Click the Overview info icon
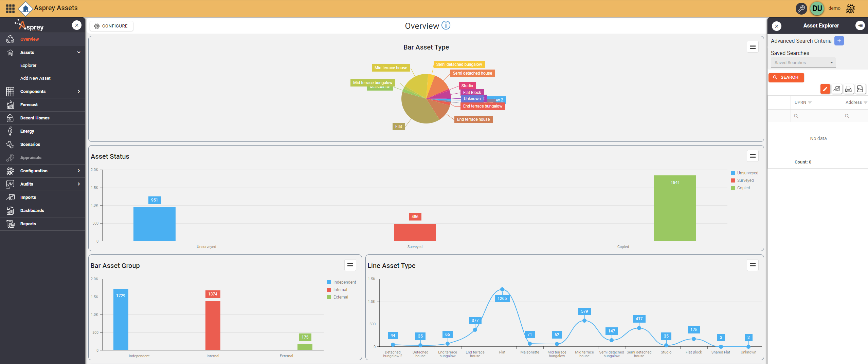Screen dimensions: 868x364 coord(446,25)
